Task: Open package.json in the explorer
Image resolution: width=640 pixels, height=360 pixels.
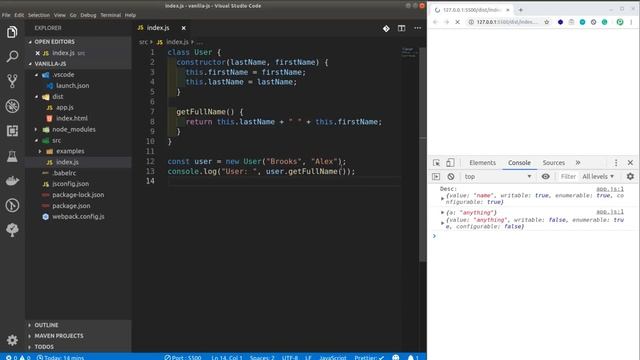Action: click(x=71, y=206)
